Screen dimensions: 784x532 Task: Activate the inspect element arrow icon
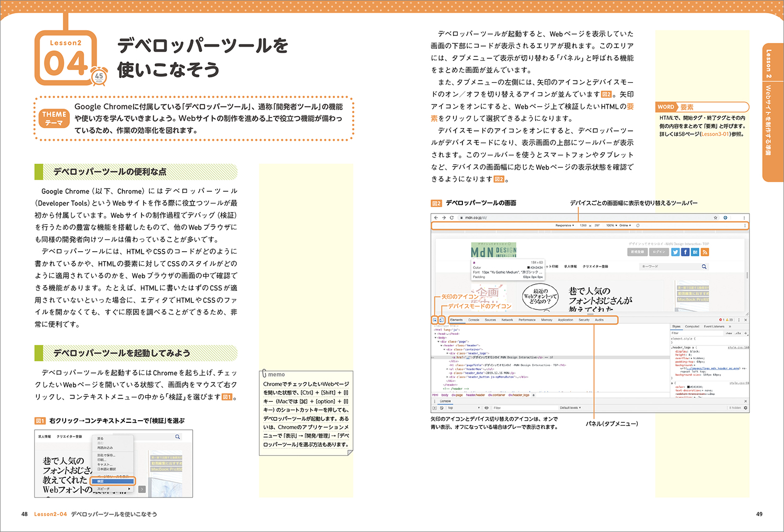(435, 320)
